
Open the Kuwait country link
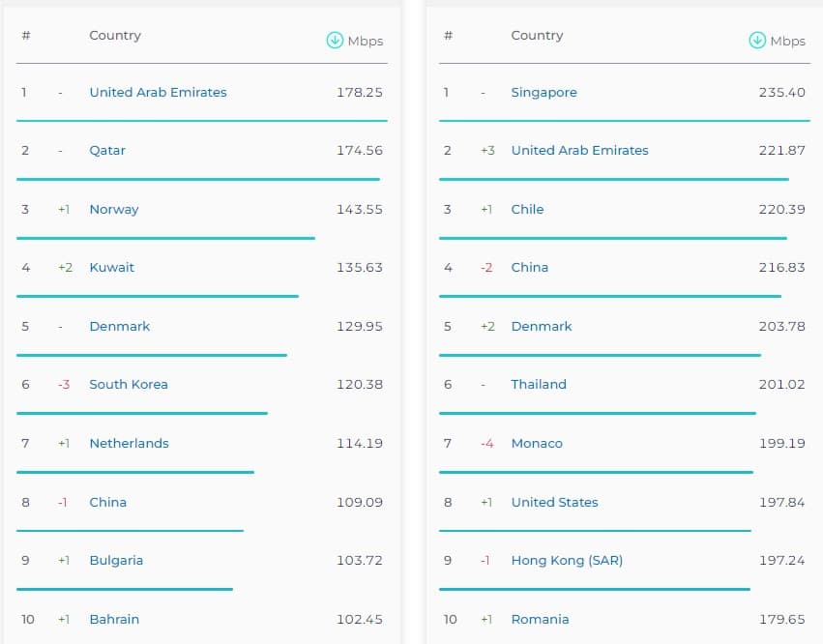(x=111, y=268)
